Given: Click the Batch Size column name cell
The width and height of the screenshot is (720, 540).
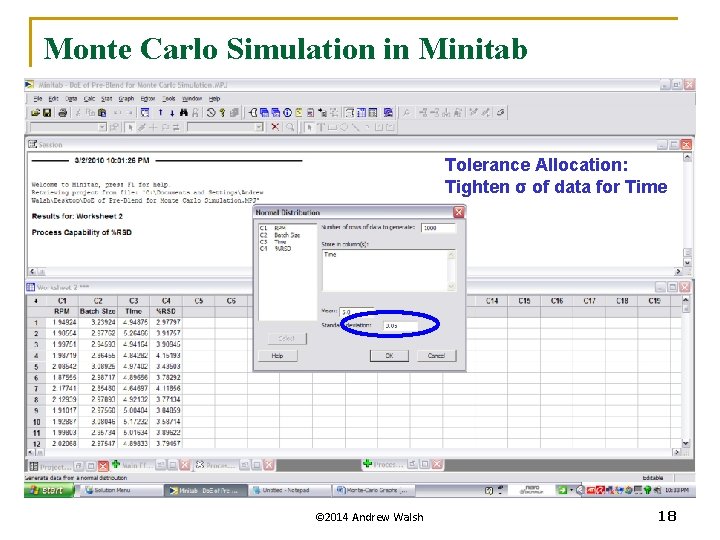Looking at the screenshot, I should click(98, 311).
